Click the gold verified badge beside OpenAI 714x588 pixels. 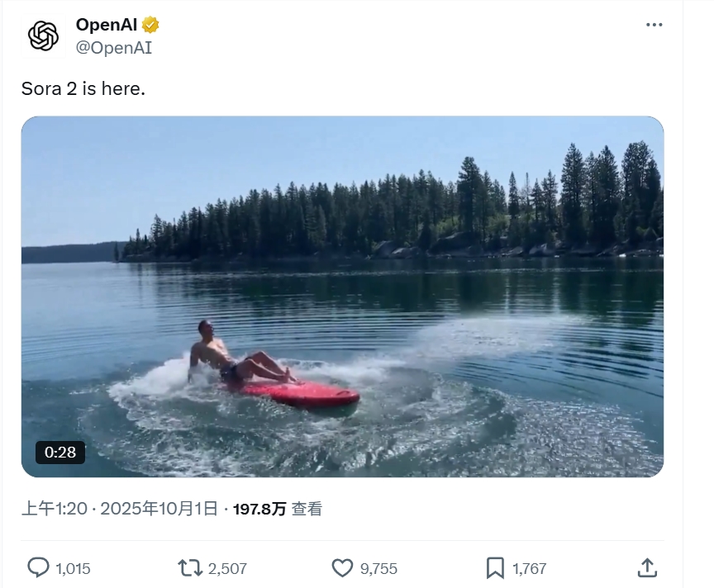150,25
